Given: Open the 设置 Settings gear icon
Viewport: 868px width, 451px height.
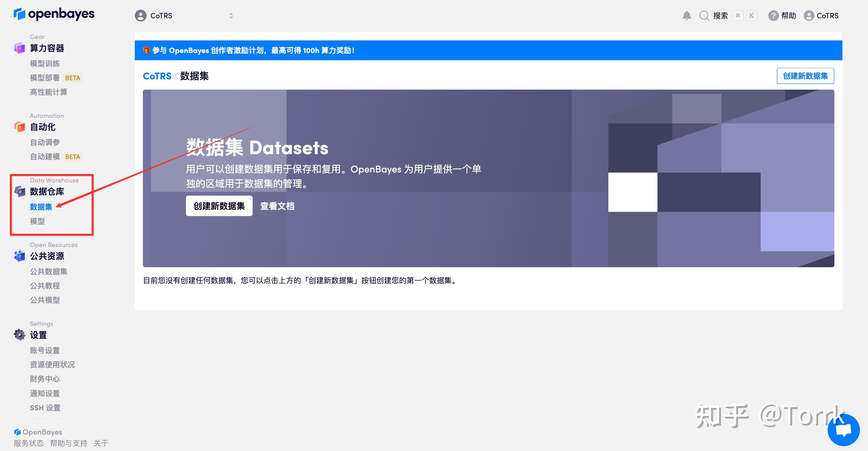Looking at the screenshot, I should click(x=19, y=335).
